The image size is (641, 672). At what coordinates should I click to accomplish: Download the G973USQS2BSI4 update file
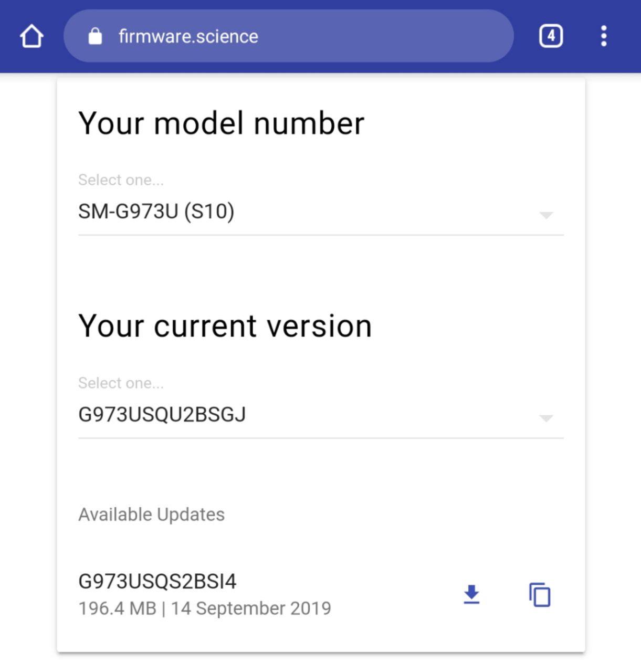471,595
